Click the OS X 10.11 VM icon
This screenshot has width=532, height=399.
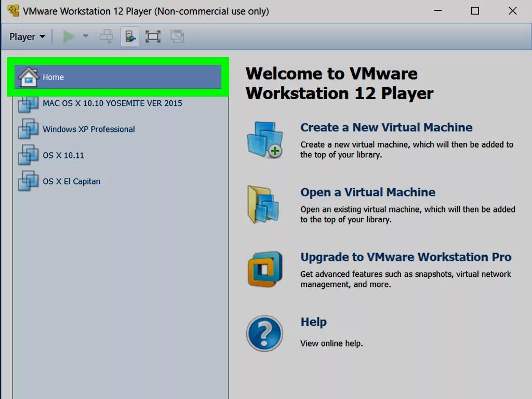point(28,155)
